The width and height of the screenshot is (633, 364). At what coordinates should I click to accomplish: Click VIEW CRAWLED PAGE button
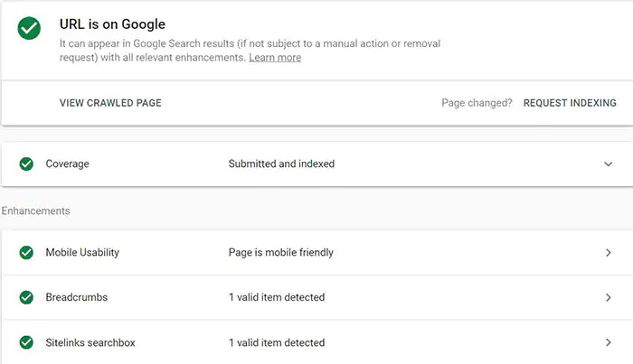tap(110, 103)
